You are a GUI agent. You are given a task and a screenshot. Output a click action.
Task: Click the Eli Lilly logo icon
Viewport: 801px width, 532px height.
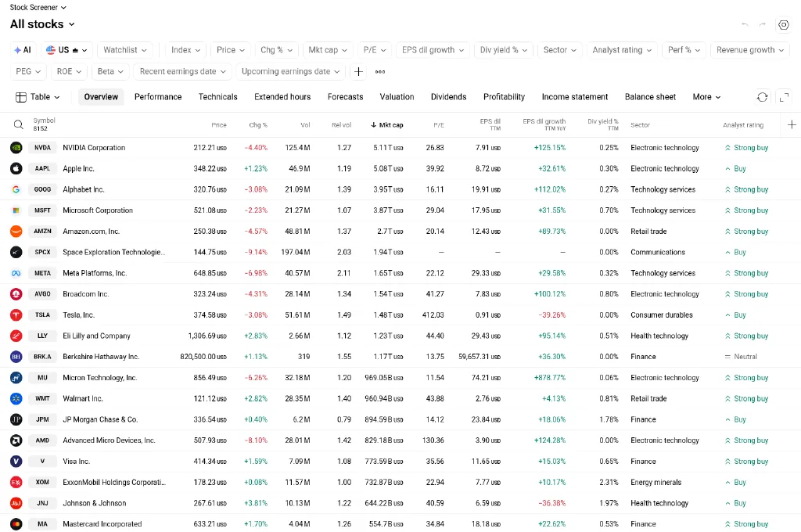16,336
